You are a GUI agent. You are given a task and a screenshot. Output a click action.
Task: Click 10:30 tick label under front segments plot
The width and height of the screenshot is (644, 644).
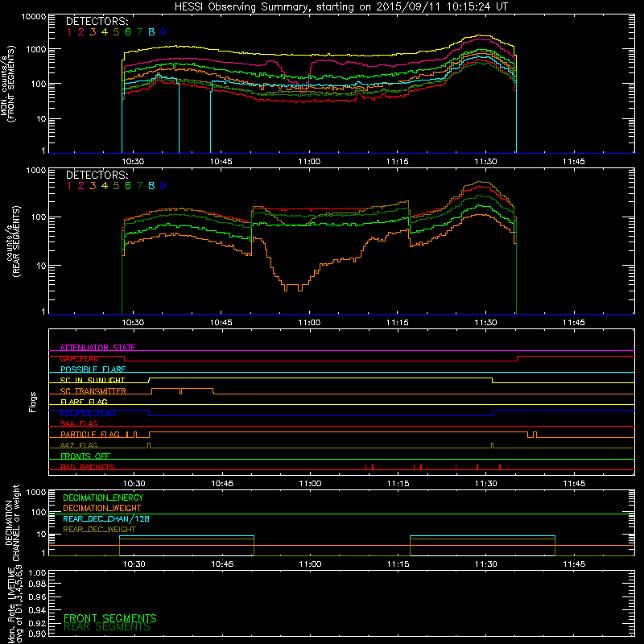tap(133, 162)
